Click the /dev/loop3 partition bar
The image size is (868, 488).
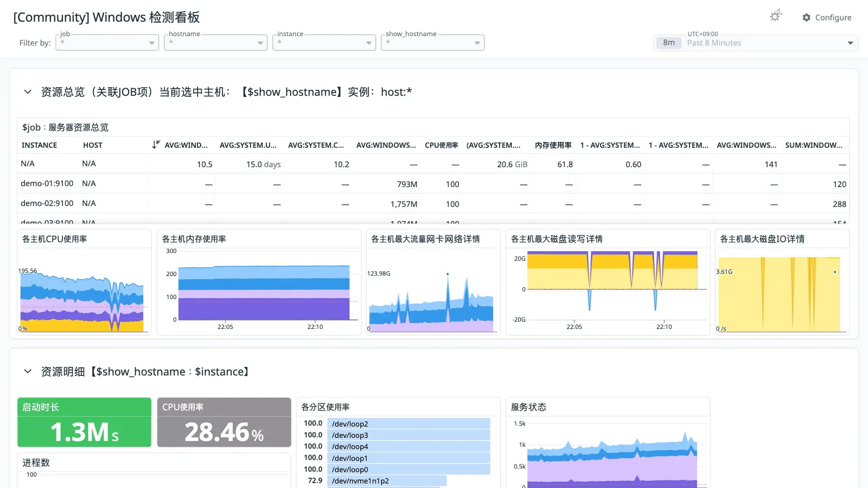click(409, 435)
